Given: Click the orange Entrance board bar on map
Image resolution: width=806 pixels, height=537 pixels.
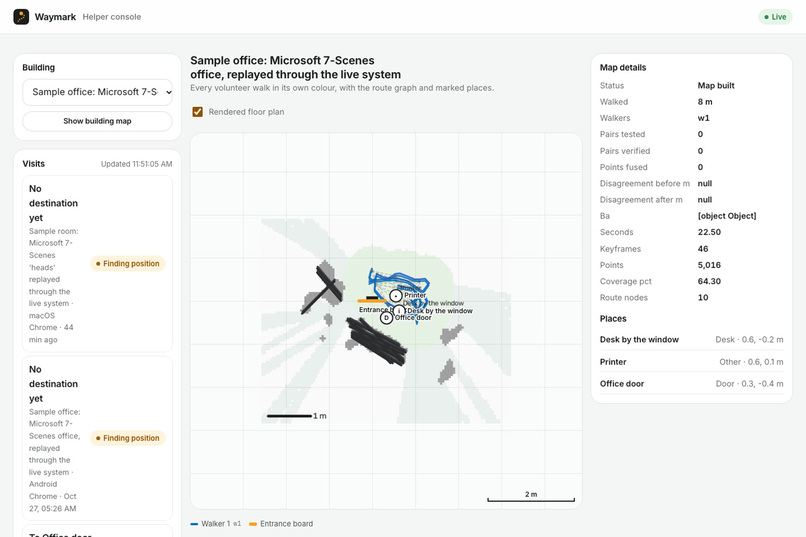Looking at the screenshot, I should coord(372,301).
